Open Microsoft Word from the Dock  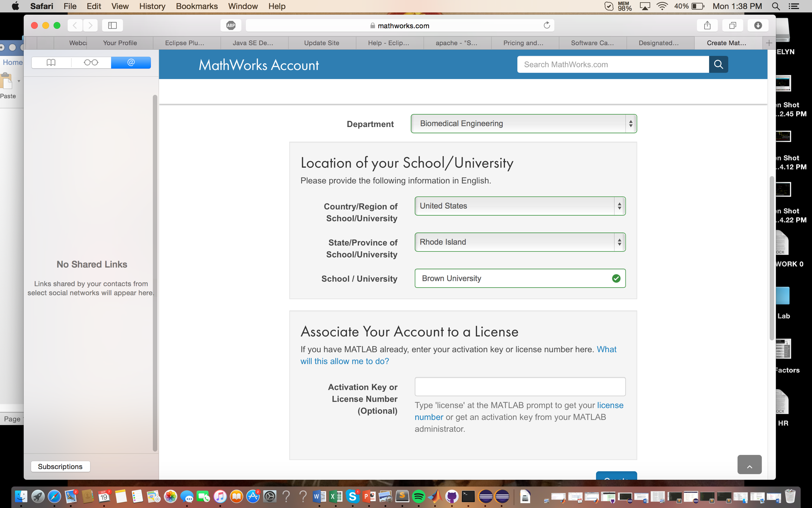point(319,496)
